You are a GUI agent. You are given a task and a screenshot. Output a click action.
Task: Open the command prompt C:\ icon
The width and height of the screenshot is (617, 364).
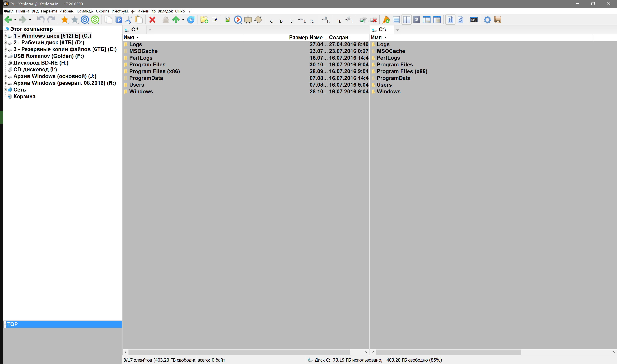(x=474, y=20)
